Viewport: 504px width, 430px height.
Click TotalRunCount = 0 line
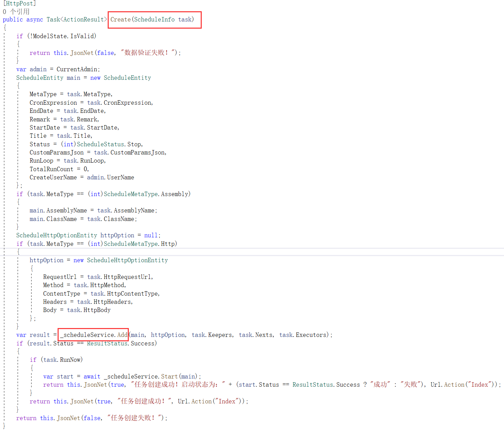pos(59,169)
